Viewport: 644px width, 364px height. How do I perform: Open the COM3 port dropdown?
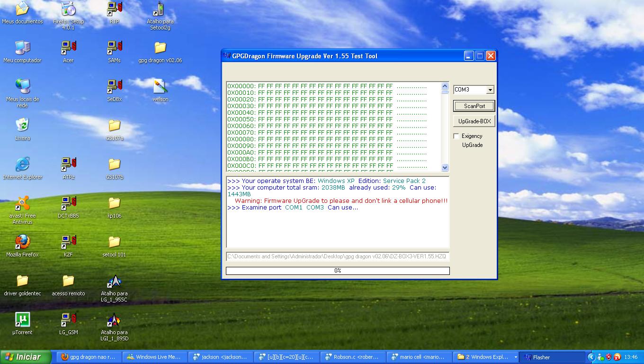490,90
